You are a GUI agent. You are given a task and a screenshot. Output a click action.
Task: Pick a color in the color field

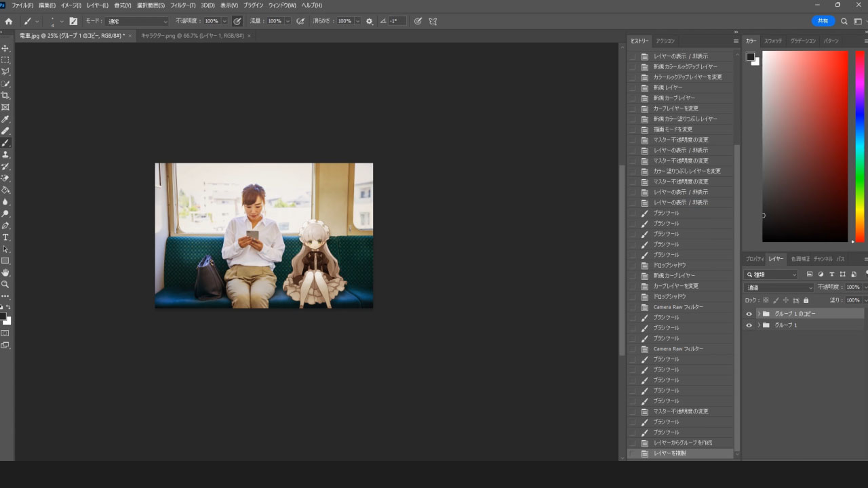coord(805,146)
